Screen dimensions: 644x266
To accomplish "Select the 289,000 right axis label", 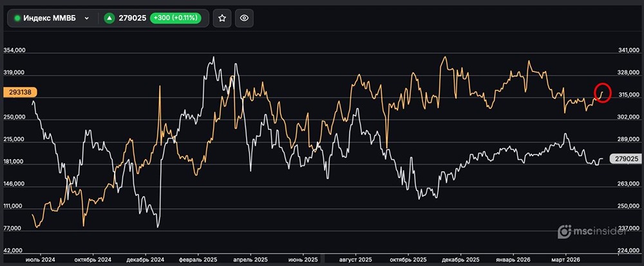I will 629,140.
